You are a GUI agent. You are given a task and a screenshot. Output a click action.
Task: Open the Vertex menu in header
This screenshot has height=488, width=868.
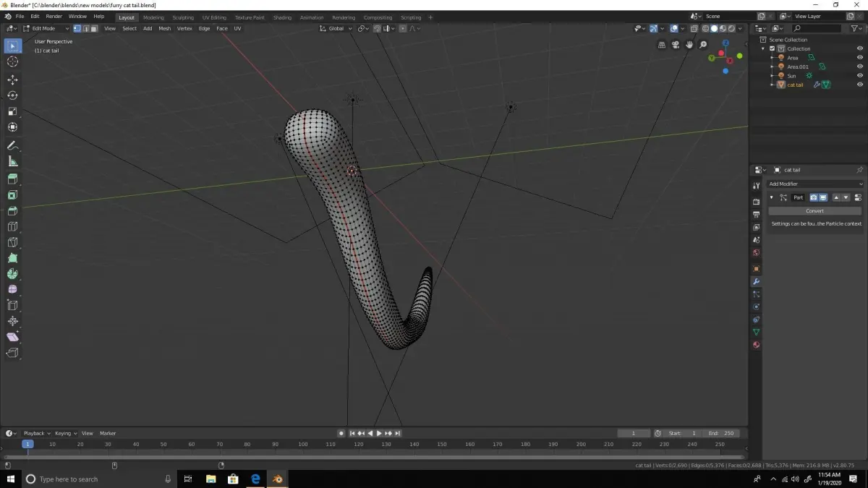tap(184, 28)
